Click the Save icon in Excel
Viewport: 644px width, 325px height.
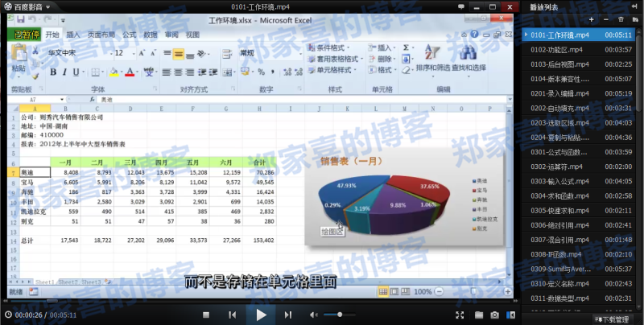[x=21, y=19]
